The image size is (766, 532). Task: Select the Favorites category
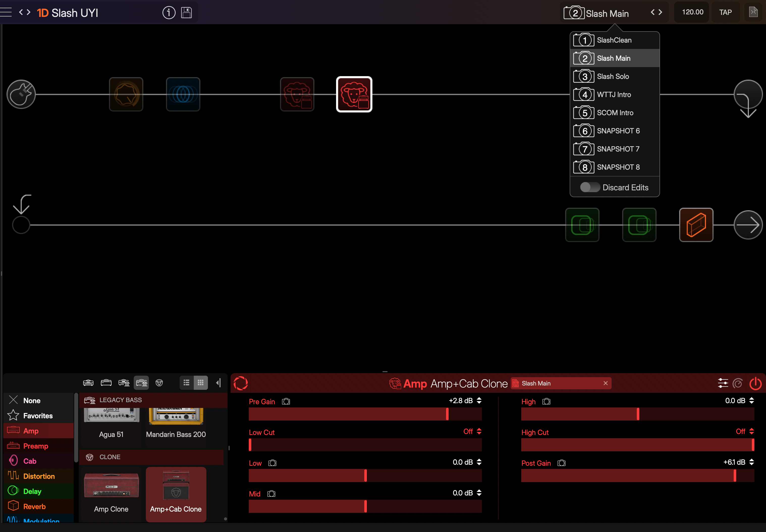[x=39, y=416]
